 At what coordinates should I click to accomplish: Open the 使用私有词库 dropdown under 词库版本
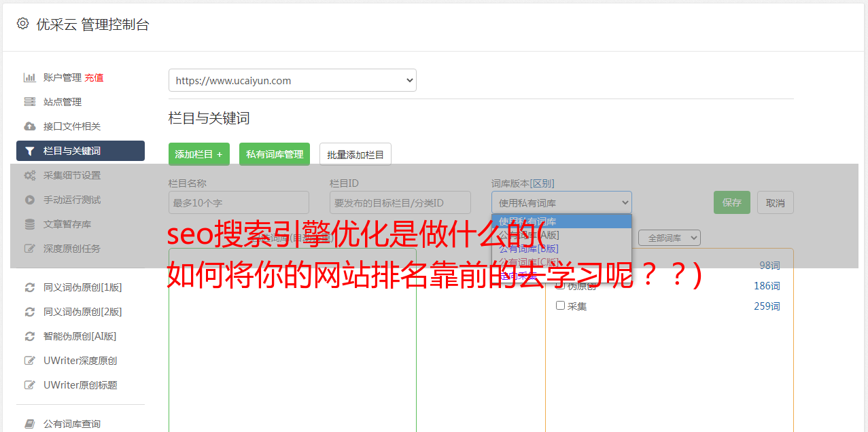tap(561, 202)
